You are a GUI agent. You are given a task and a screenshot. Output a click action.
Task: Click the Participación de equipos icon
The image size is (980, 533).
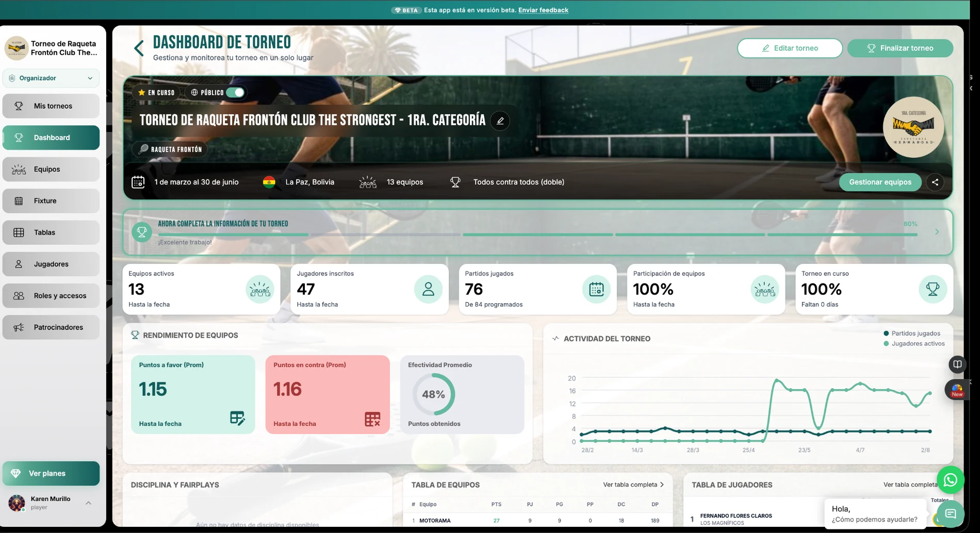click(x=764, y=289)
